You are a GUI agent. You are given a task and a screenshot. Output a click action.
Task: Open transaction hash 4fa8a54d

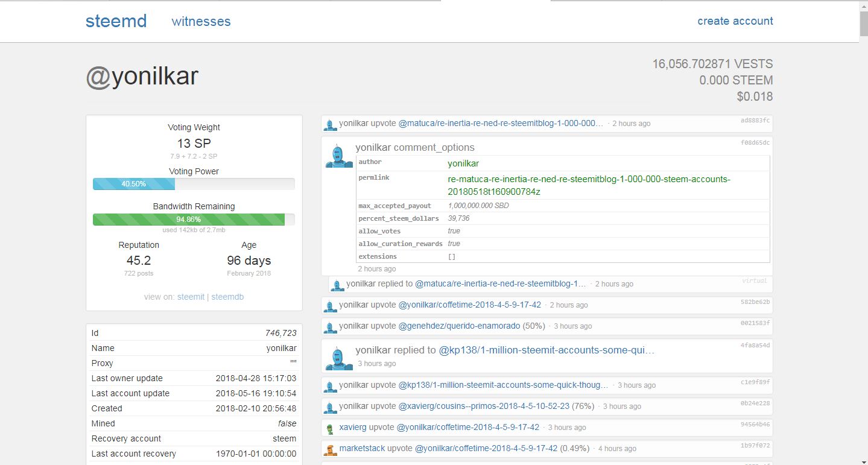pyautogui.click(x=755, y=345)
